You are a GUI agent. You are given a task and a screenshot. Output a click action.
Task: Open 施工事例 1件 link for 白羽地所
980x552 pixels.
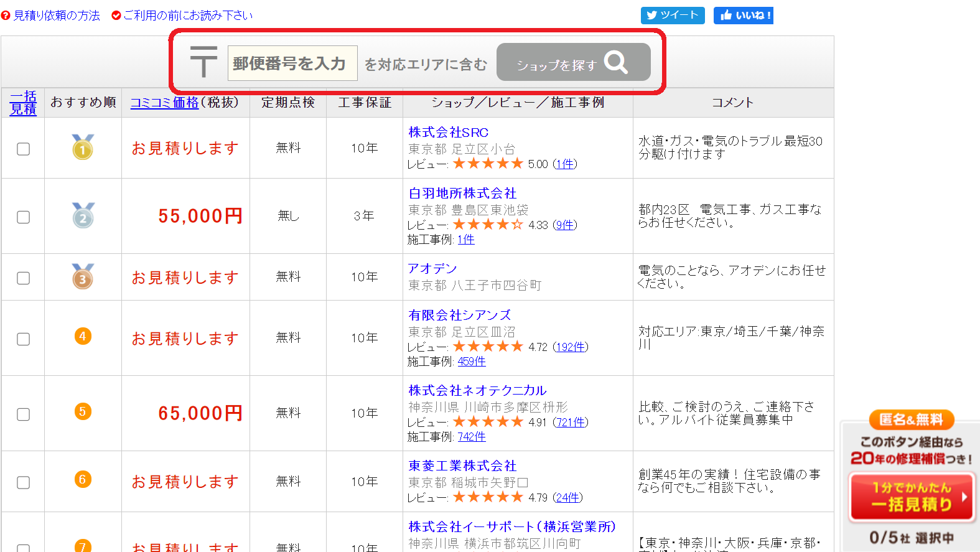466,240
